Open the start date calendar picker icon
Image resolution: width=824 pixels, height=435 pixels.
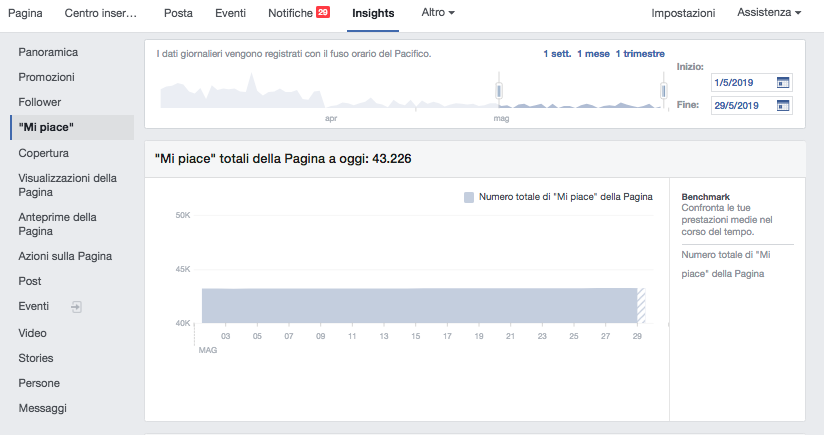[x=783, y=83]
